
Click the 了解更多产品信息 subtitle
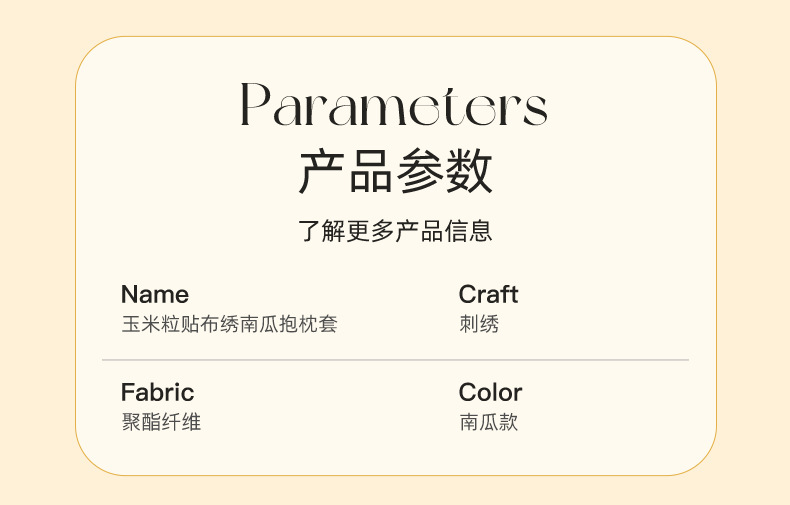pyautogui.click(x=395, y=231)
